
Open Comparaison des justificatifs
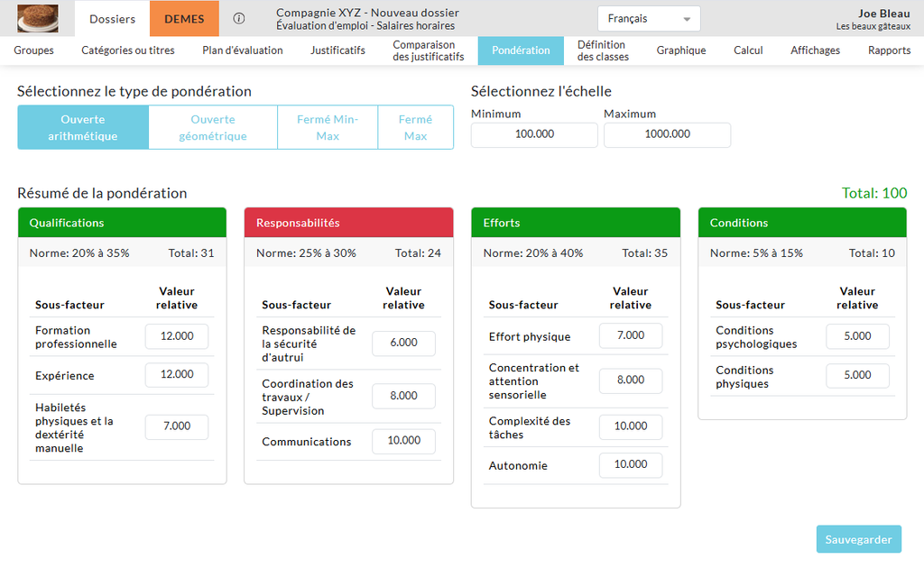429,50
